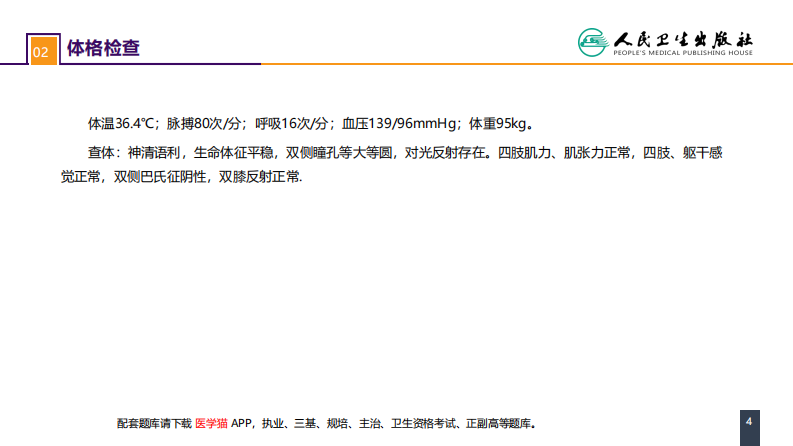Select the text 脉搏80次/分
Viewport: 793px width, 446px height.
coord(204,123)
